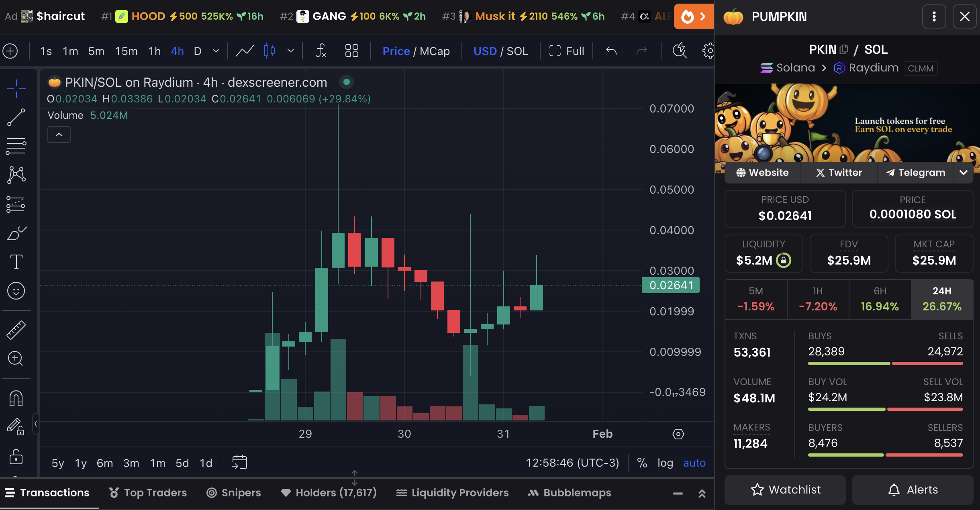Enable magnet mode in left toolbar
The height and width of the screenshot is (510, 980).
coord(16,398)
